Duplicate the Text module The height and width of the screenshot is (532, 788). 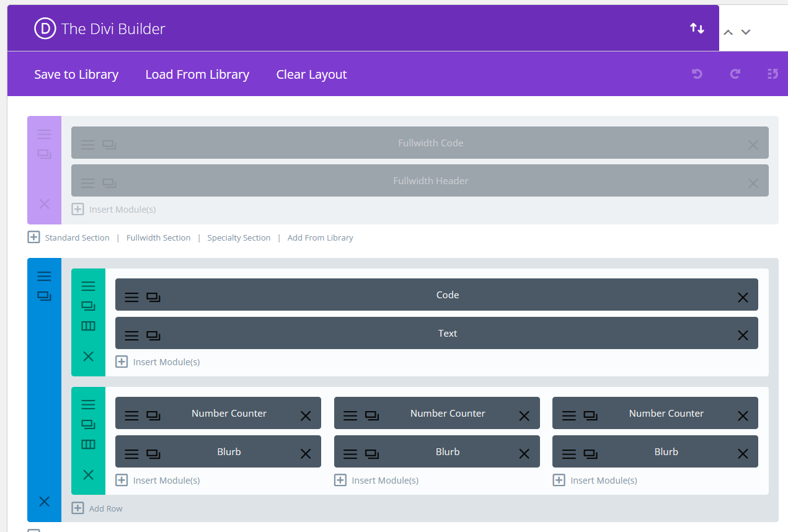point(153,335)
